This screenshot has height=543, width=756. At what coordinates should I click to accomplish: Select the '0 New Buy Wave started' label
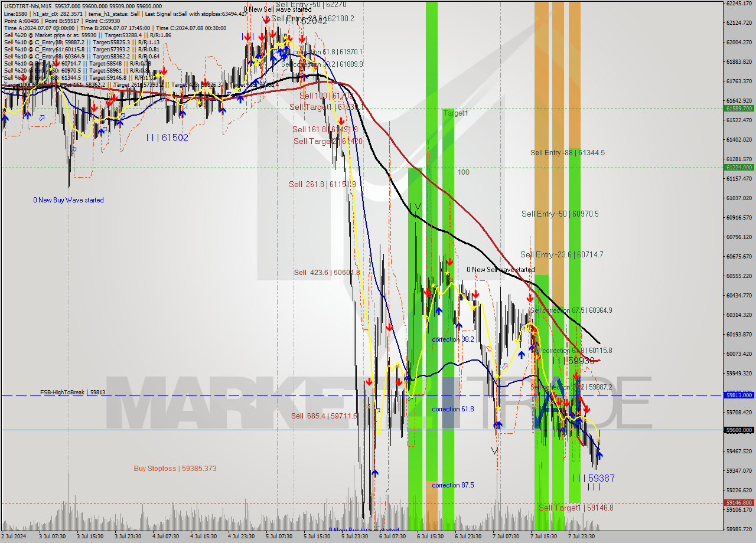69,200
